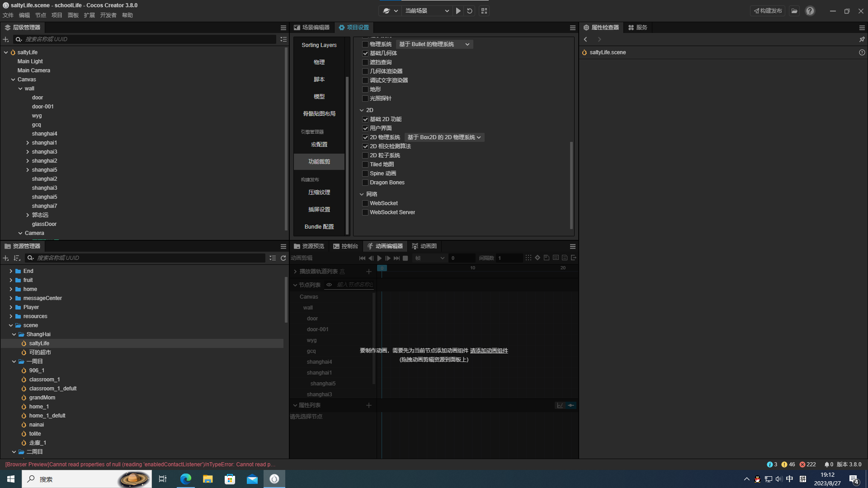
Task: Click the play preview button in top toolbar
Action: pyautogui.click(x=458, y=11)
